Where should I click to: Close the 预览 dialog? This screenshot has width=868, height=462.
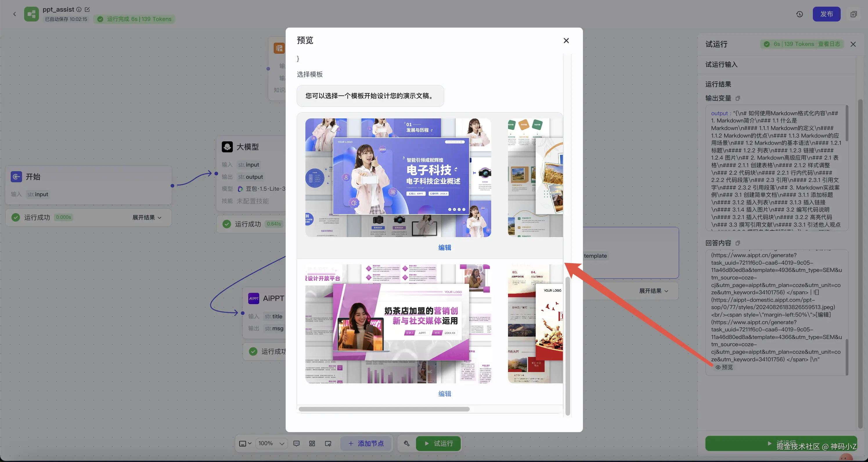pyautogui.click(x=566, y=40)
